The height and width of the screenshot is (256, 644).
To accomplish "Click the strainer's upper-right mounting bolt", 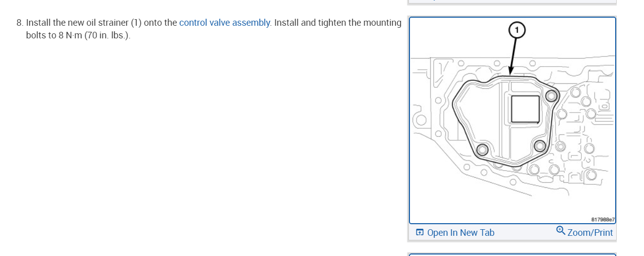I will 552,95.
